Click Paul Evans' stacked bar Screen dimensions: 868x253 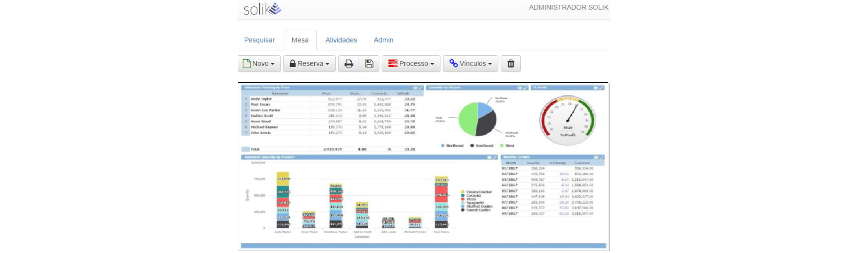(442, 202)
